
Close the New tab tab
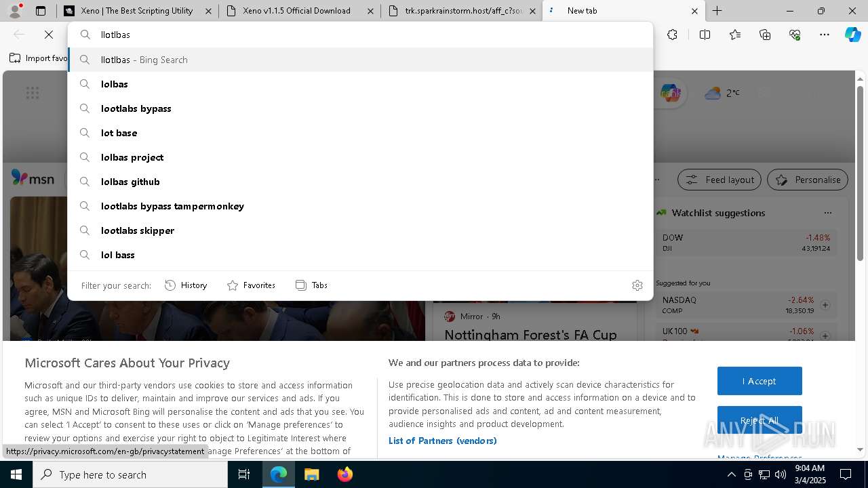(x=694, y=11)
